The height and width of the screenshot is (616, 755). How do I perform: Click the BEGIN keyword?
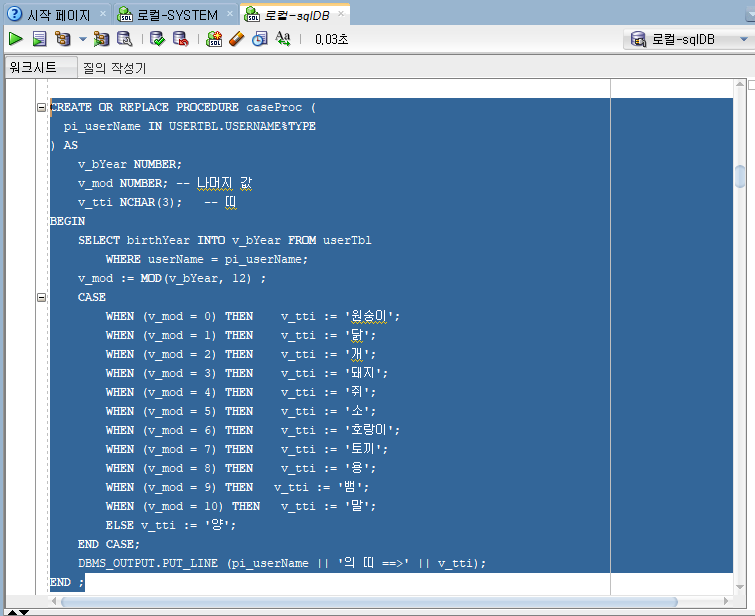point(68,221)
